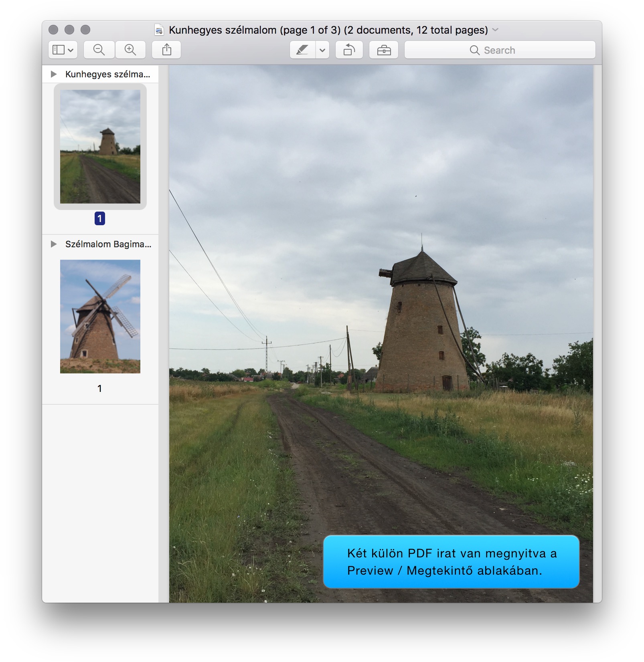Click inside the Search field
The height and width of the screenshot is (662, 644).
click(x=500, y=50)
